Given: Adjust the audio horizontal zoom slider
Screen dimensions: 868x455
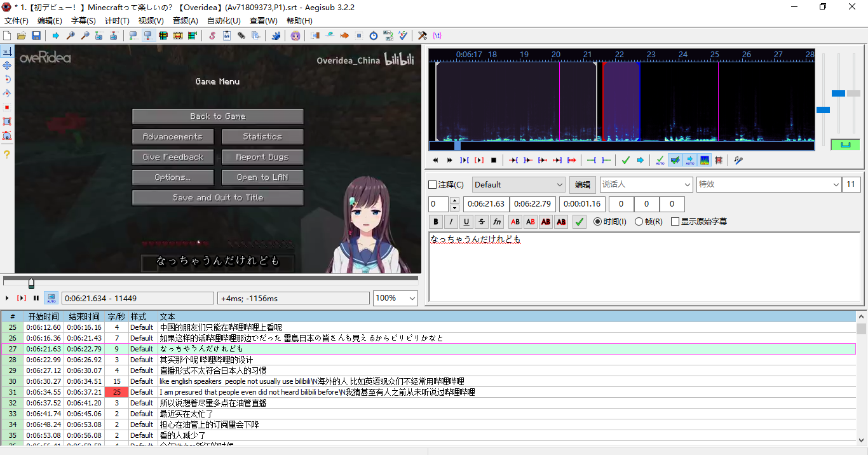Looking at the screenshot, I should (x=823, y=110).
